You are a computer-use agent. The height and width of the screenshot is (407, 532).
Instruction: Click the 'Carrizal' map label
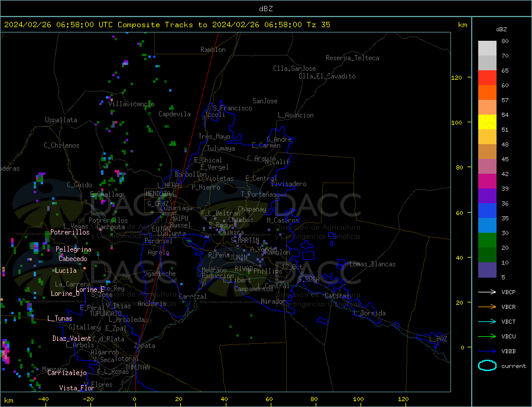193,297
